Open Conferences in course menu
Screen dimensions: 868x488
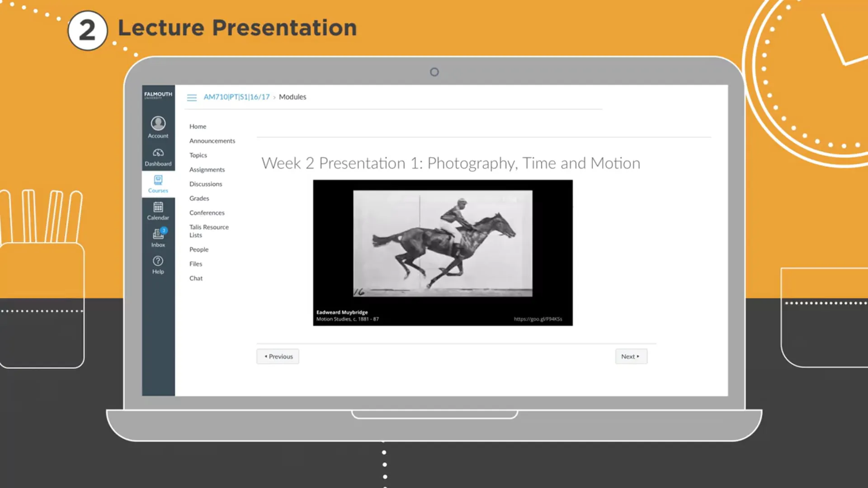pyautogui.click(x=207, y=213)
